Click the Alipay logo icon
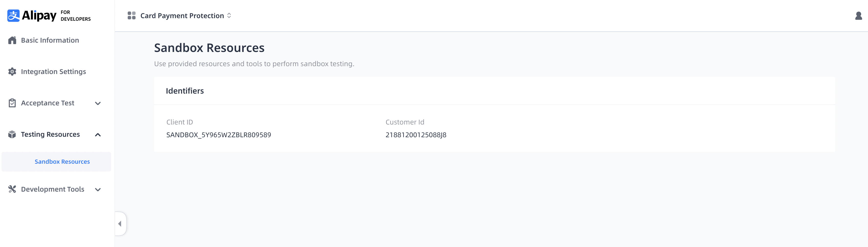This screenshot has width=868, height=247. point(13,15)
